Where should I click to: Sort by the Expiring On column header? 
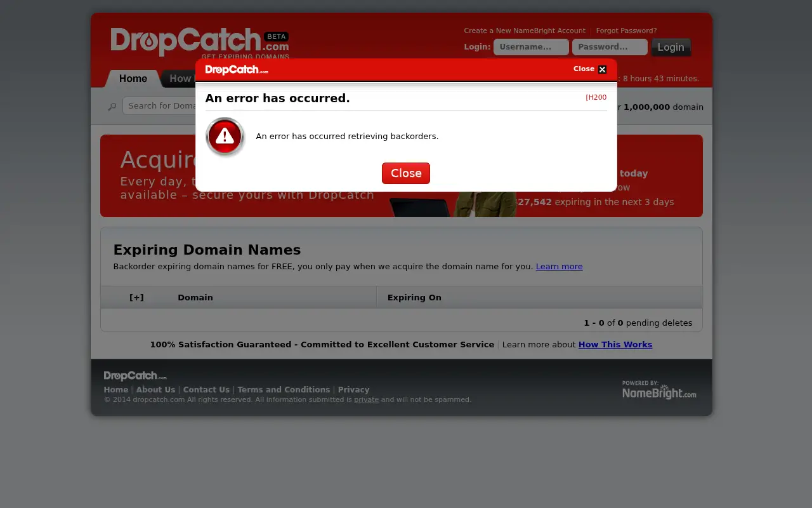click(x=414, y=297)
